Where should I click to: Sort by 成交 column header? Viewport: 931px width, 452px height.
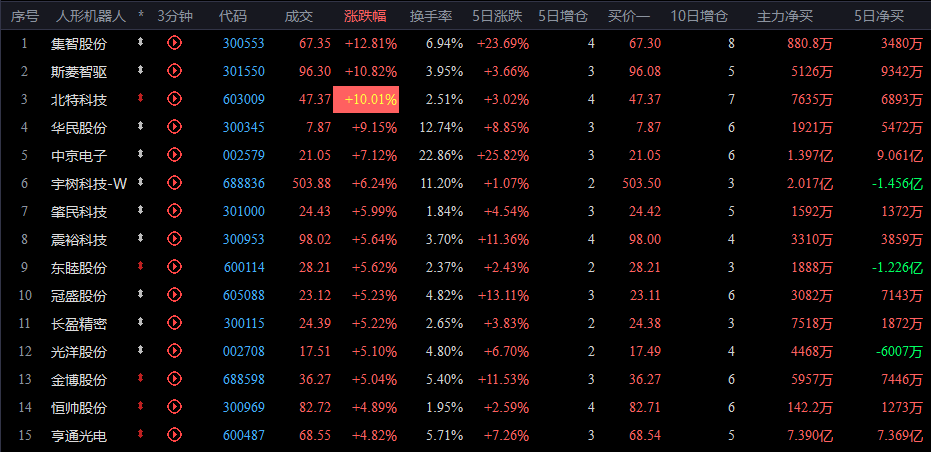pyautogui.click(x=299, y=16)
